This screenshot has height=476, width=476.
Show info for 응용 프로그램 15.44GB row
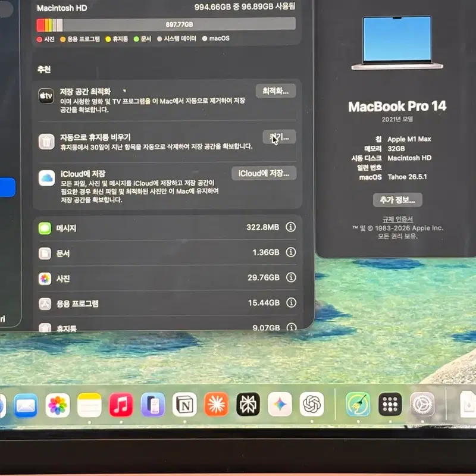[x=292, y=302]
